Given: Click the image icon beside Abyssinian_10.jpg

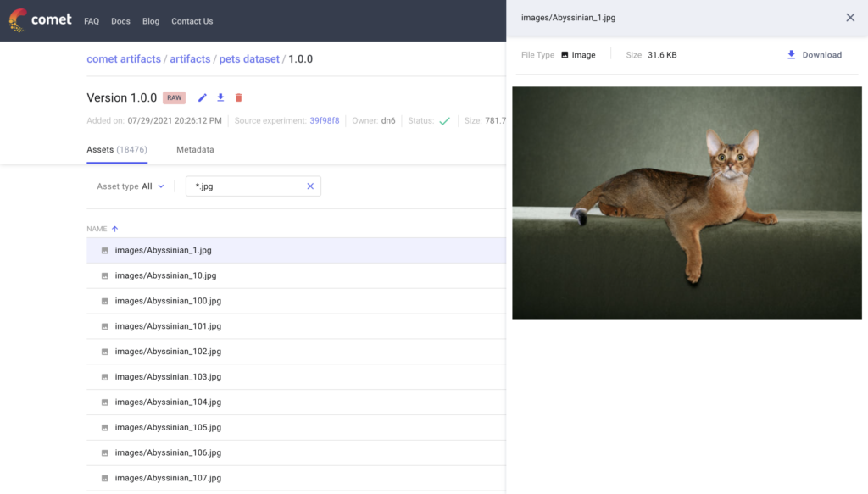Looking at the screenshot, I should point(105,276).
